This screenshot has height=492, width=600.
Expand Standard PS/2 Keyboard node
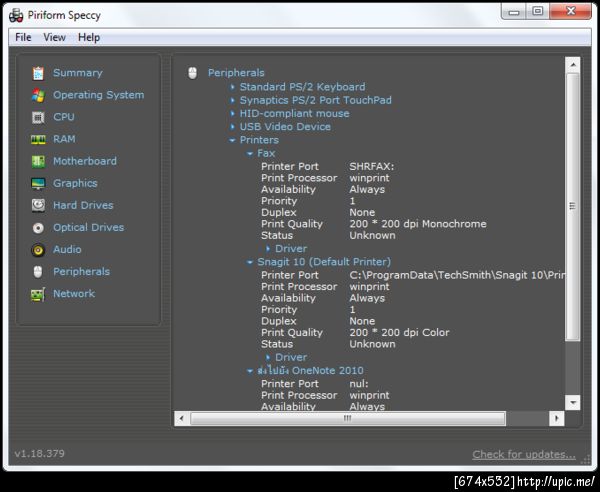coord(232,87)
